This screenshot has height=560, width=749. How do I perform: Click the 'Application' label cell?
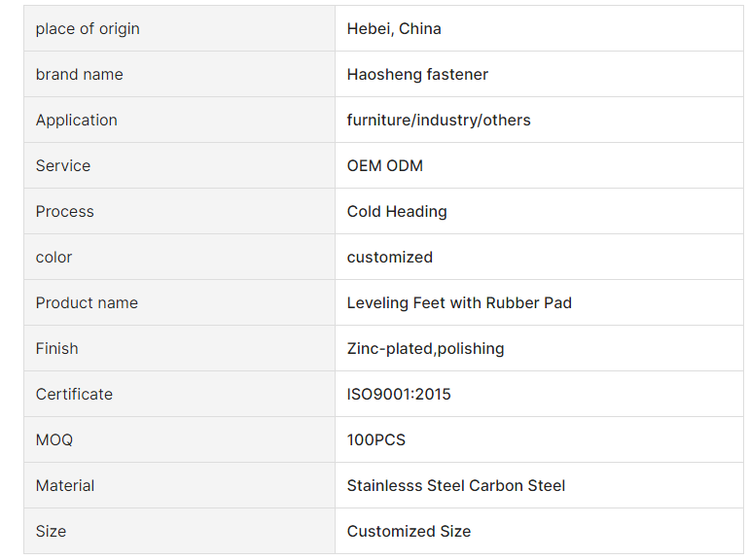tap(77, 121)
